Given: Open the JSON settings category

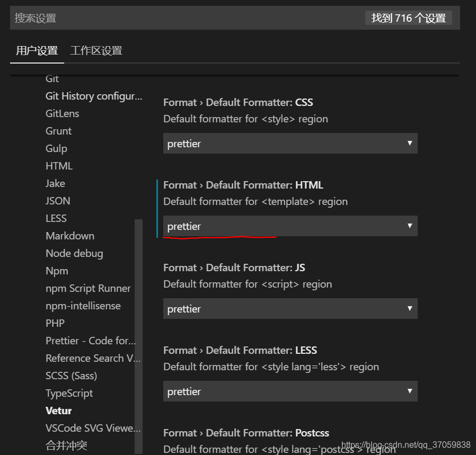Looking at the screenshot, I should pyautogui.click(x=58, y=201).
